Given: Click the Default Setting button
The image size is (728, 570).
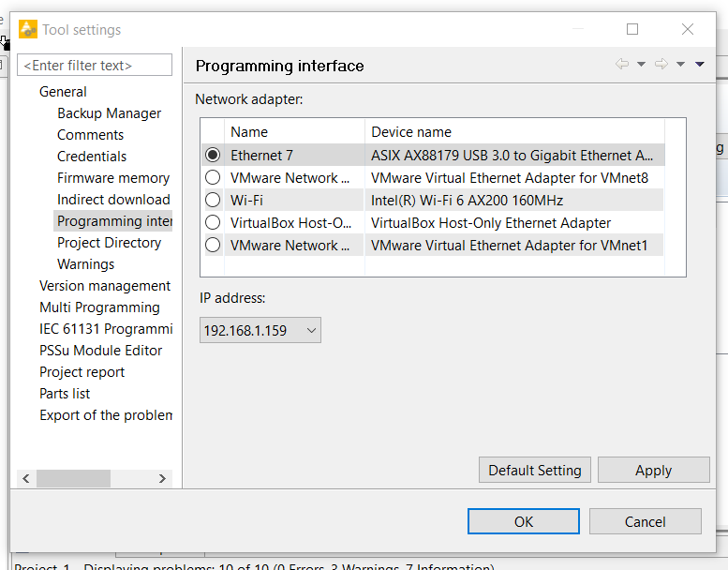Looking at the screenshot, I should (x=535, y=470).
